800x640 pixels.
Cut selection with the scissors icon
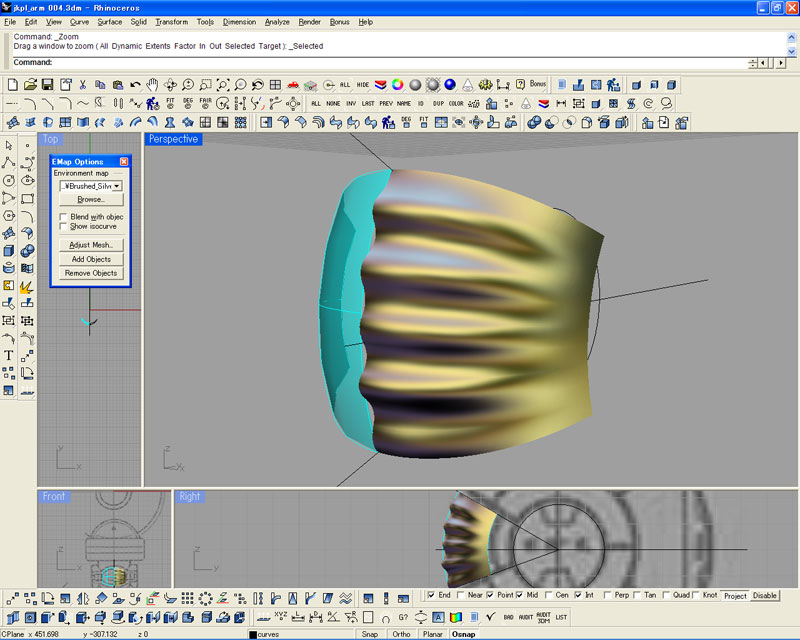(x=83, y=85)
